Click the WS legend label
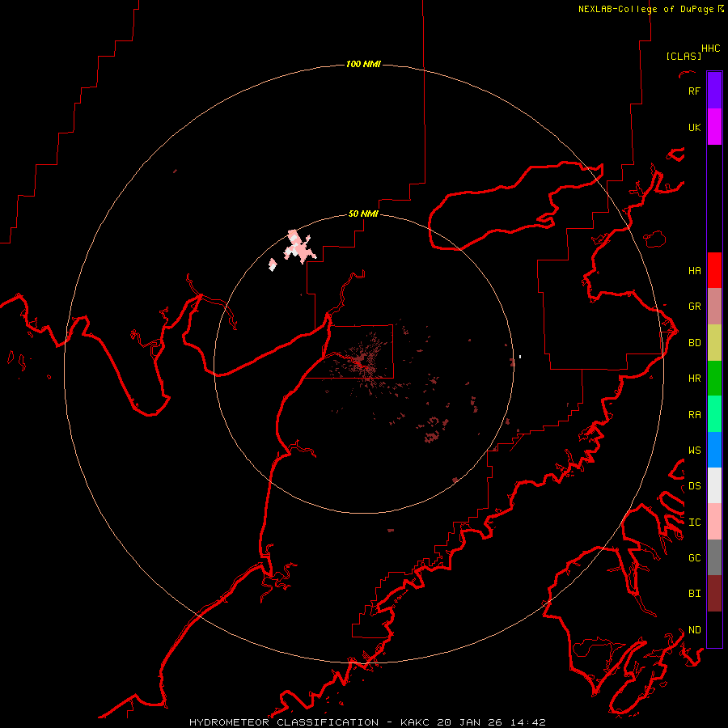728x728 pixels. pyautogui.click(x=694, y=450)
